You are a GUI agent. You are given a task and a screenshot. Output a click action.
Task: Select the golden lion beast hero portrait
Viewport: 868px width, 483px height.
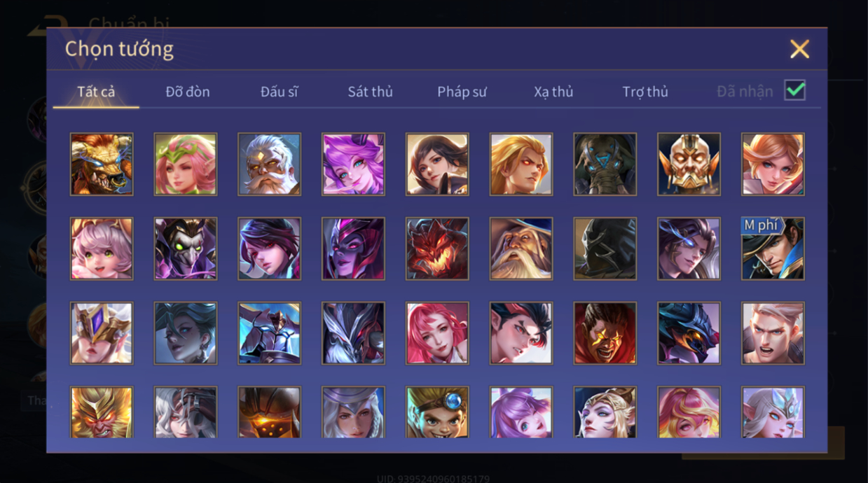click(x=102, y=164)
